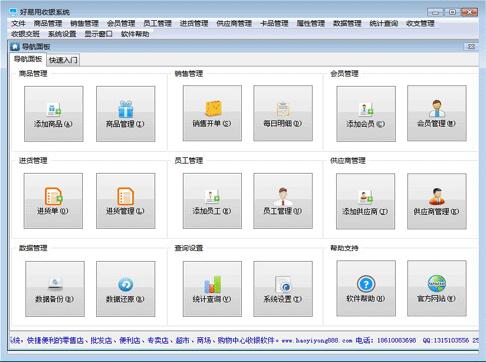Open the top-row 会员管理 menu

tap(121, 23)
